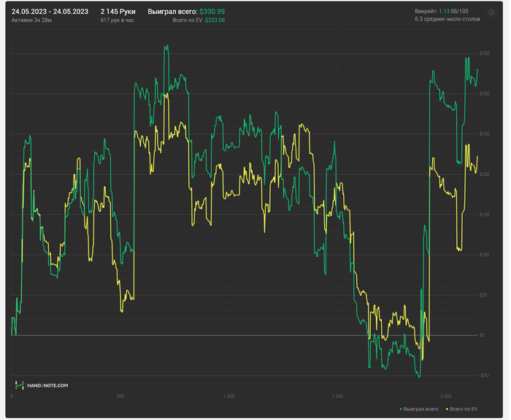Toggle the Выиграл всего legend label
The image size is (511, 420).
click(422, 409)
